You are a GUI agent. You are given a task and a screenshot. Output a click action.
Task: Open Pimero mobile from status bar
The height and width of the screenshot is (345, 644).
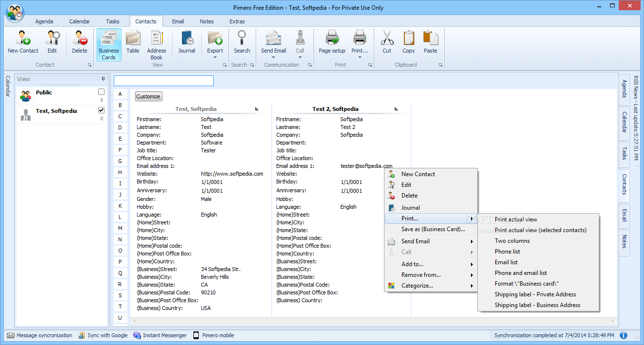tap(213, 335)
